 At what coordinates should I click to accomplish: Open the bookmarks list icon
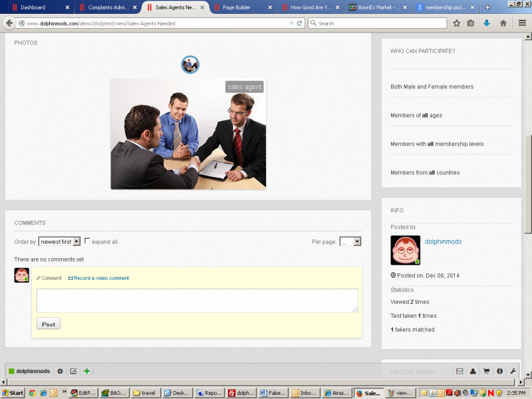point(471,23)
